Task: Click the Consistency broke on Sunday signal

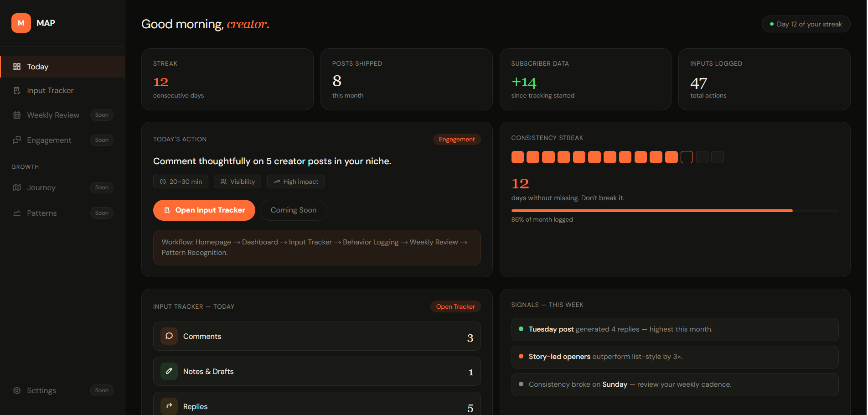Action: tap(675, 384)
